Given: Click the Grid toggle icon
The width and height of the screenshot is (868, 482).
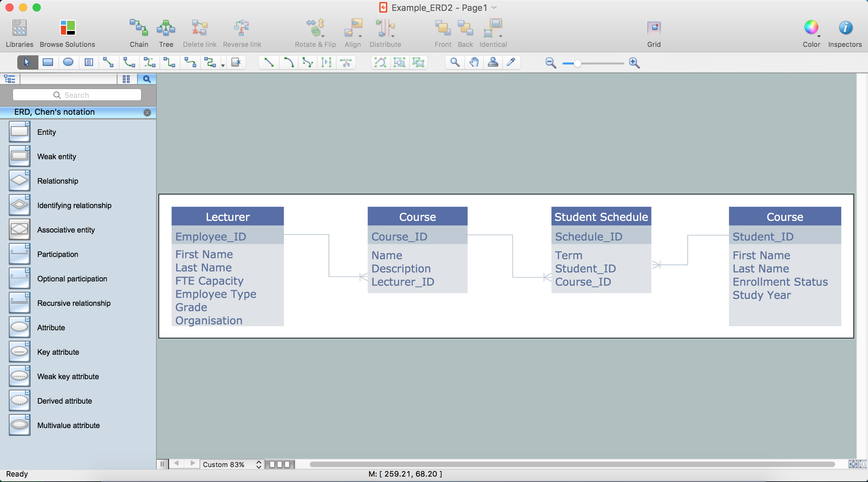Looking at the screenshot, I should pos(653,27).
